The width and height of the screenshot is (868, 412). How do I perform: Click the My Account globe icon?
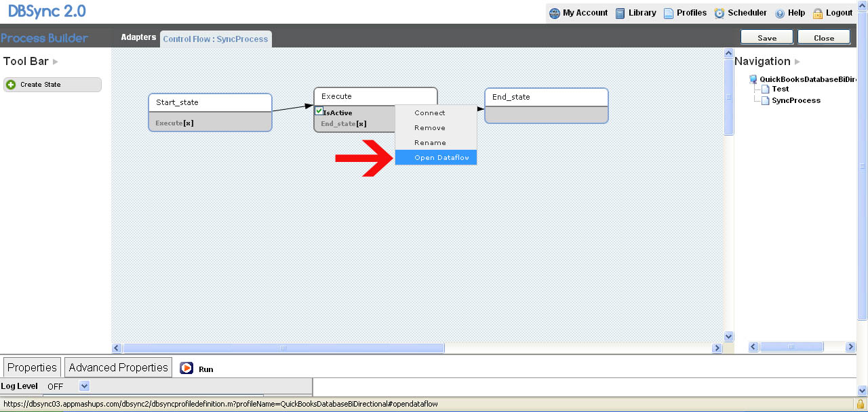pos(555,13)
